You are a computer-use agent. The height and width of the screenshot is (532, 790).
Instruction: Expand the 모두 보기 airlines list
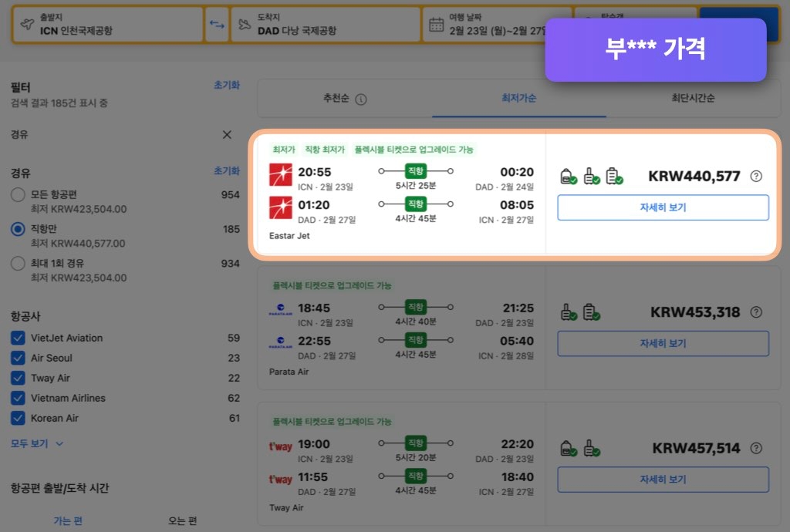29,443
